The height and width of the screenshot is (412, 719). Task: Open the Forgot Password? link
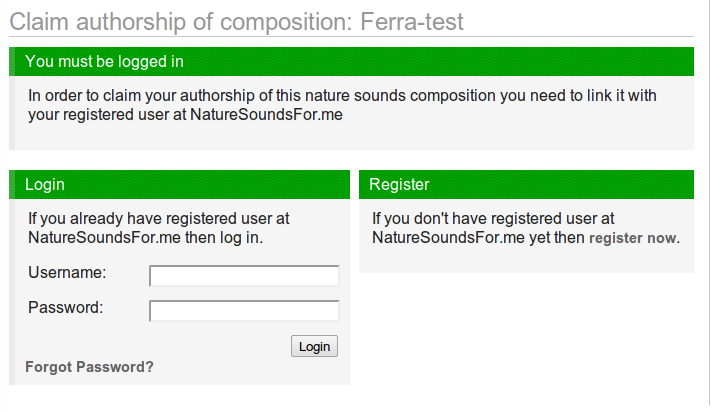pyautogui.click(x=89, y=367)
